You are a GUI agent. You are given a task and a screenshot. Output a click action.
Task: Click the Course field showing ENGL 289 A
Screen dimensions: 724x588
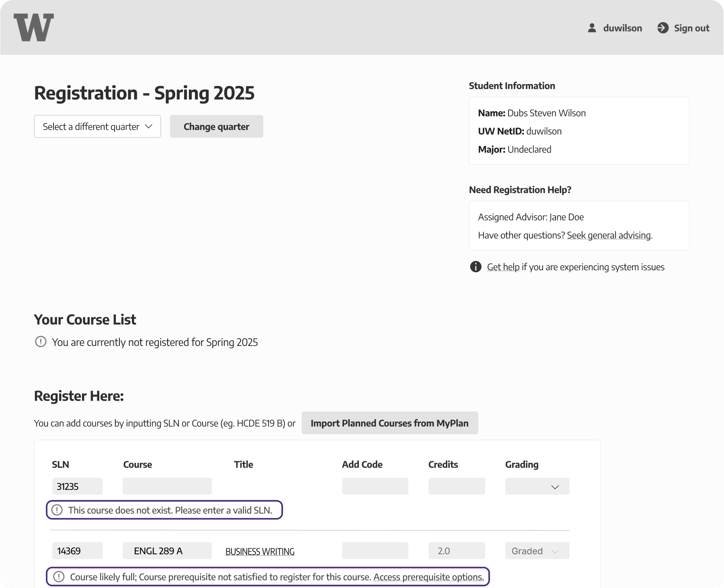tap(167, 551)
